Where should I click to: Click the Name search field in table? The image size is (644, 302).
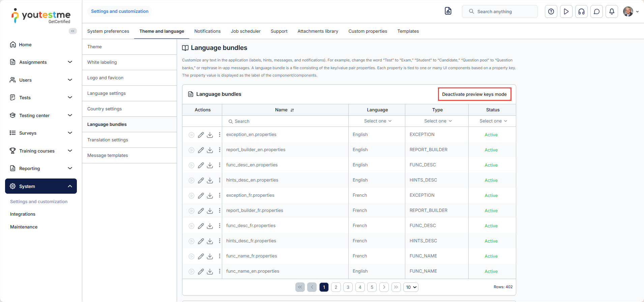pyautogui.click(x=285, y=121)
